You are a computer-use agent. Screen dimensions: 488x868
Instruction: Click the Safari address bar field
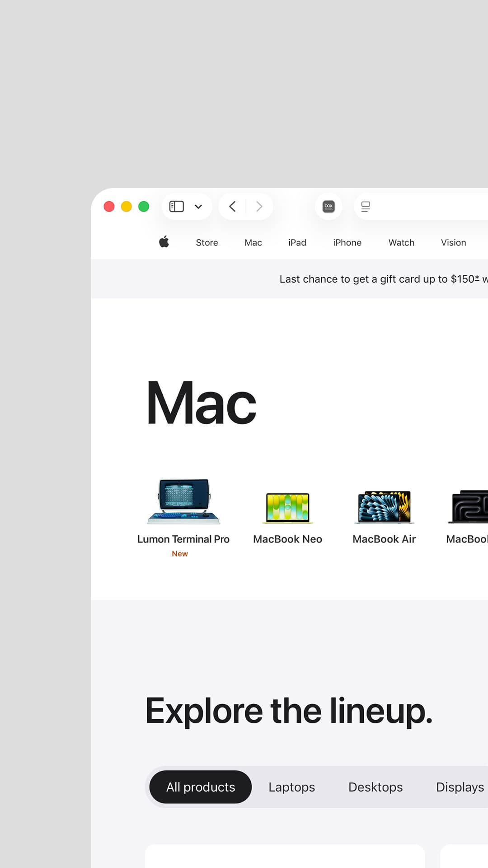421,207
